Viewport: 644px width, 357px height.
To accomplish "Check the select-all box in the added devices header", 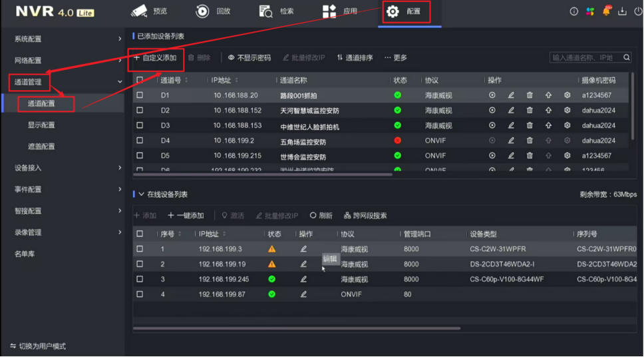I will coord(140,80).
